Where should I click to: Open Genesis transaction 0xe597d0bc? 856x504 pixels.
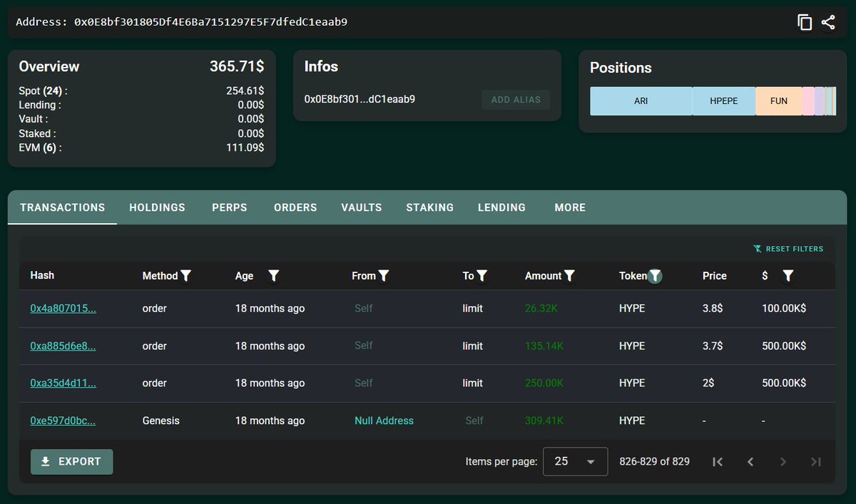pos(63,421)
